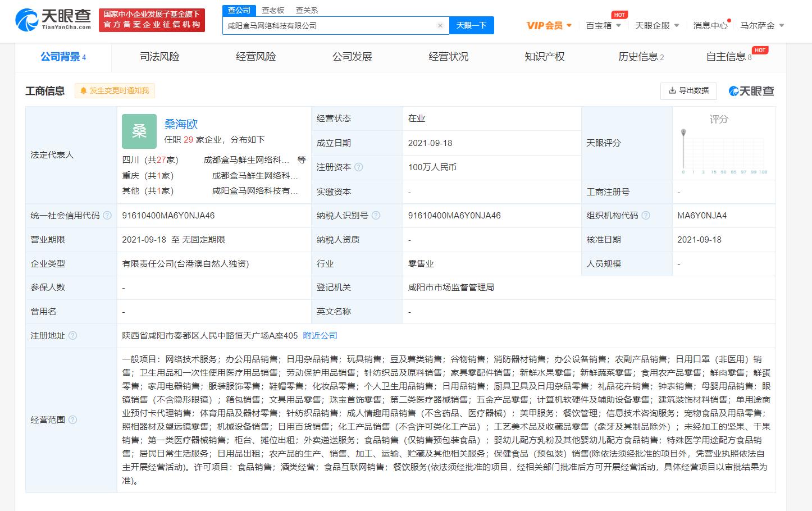The image size is (812, 511).
Task: Expand the 天眼企服 dropdown
Action: (656, 26)
